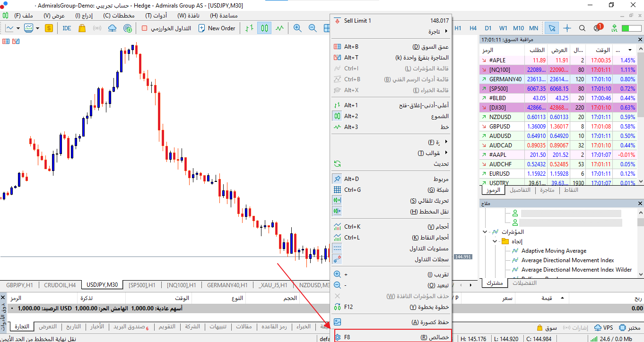Collapse the إتجاه folder in navigator

[x=495, y=241]
